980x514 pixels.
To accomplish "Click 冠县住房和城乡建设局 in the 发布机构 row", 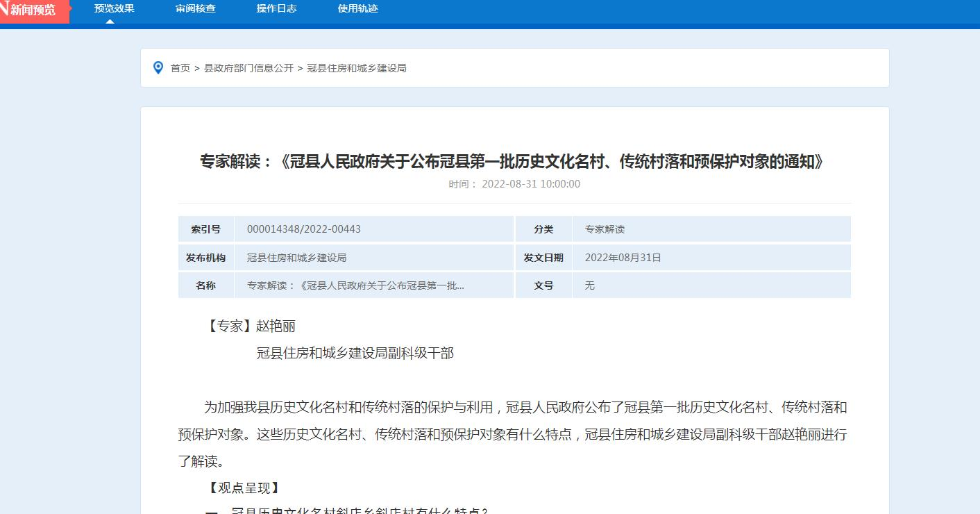I will [297, 258].
